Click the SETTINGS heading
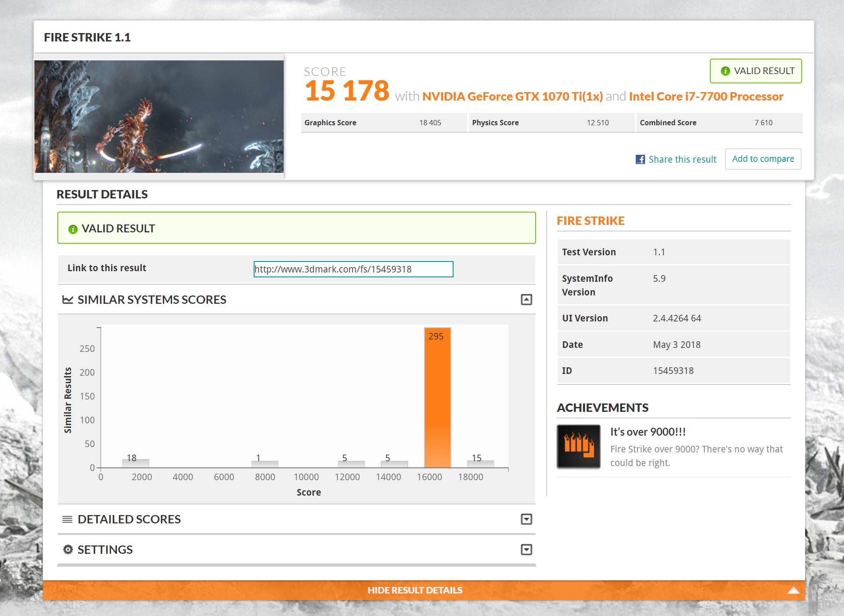844x616 pixels. (105, 549)
